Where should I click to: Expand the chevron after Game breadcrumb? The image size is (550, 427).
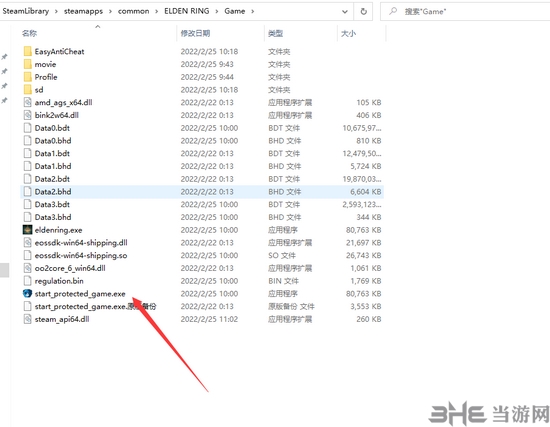253,12
